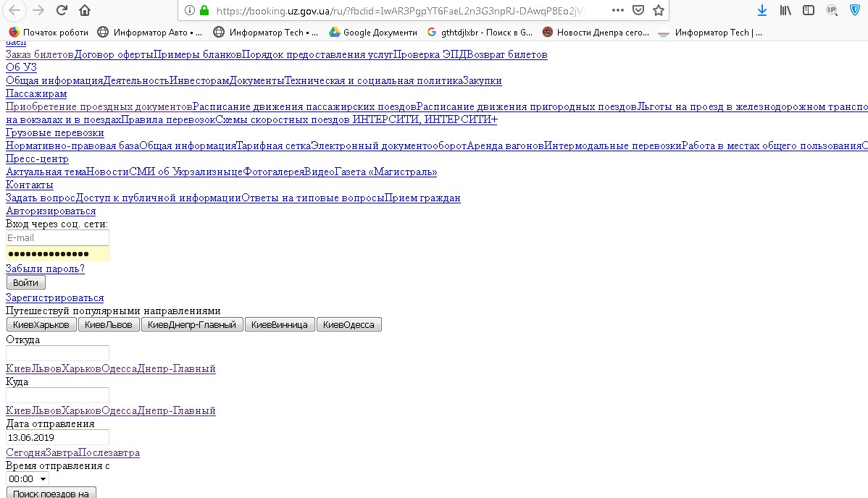The height and width of the screenshot is (498, 868).
Task: Click Зарегистрироваться link
Action: [55, 298]
